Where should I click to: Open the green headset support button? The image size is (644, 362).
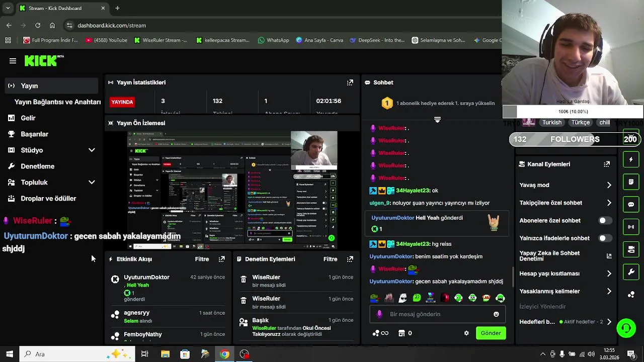[626, 328]
